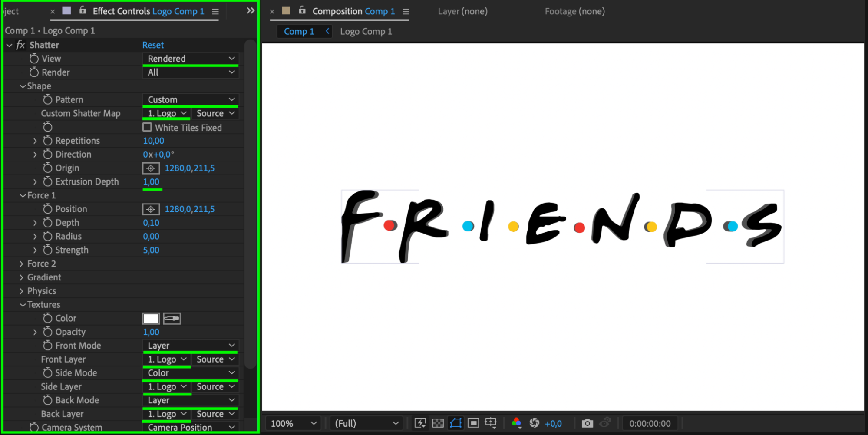Click the Opacity stopwatch icon
The width and height of the screenshot is (868, 435).
(48, 332)
